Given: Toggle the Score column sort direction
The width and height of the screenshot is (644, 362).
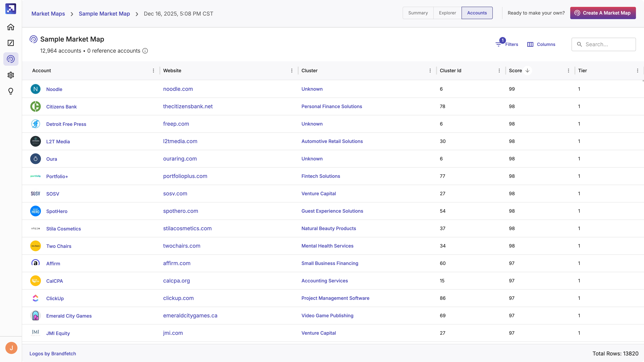Looking at the screenshot, I should pos(527,70).
